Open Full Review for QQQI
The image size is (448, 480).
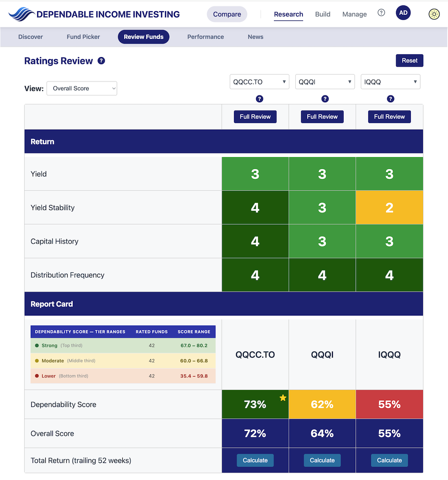tap(322, 116)
